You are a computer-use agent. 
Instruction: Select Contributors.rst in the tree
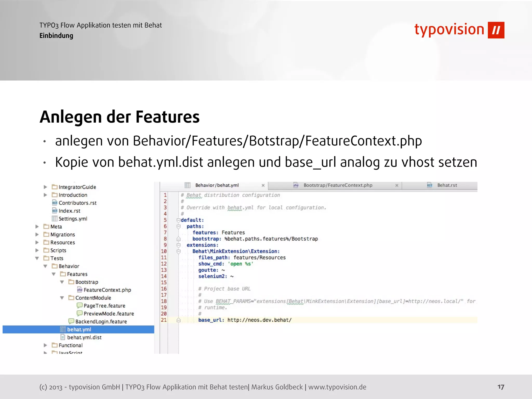click(77, 203)
